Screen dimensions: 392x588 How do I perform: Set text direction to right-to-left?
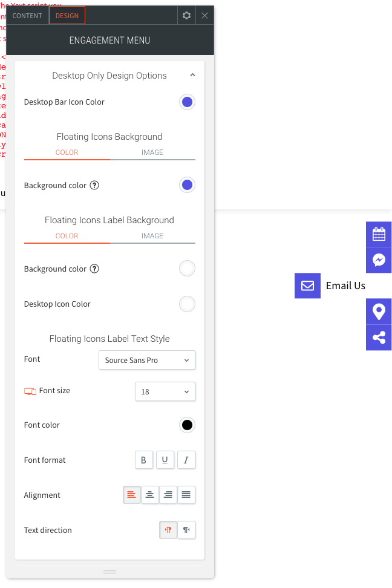[186, 531]
